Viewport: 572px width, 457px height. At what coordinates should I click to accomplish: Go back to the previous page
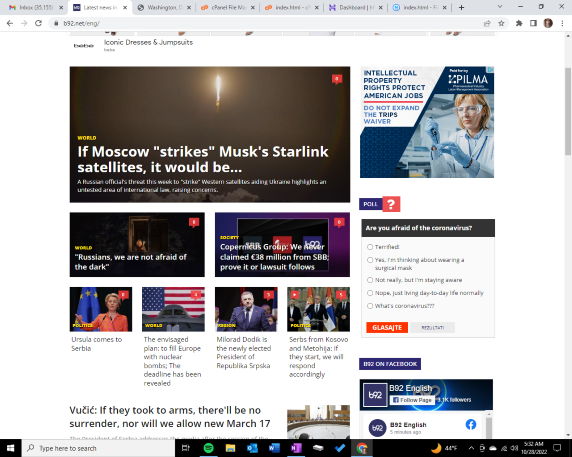pos(10,23)
